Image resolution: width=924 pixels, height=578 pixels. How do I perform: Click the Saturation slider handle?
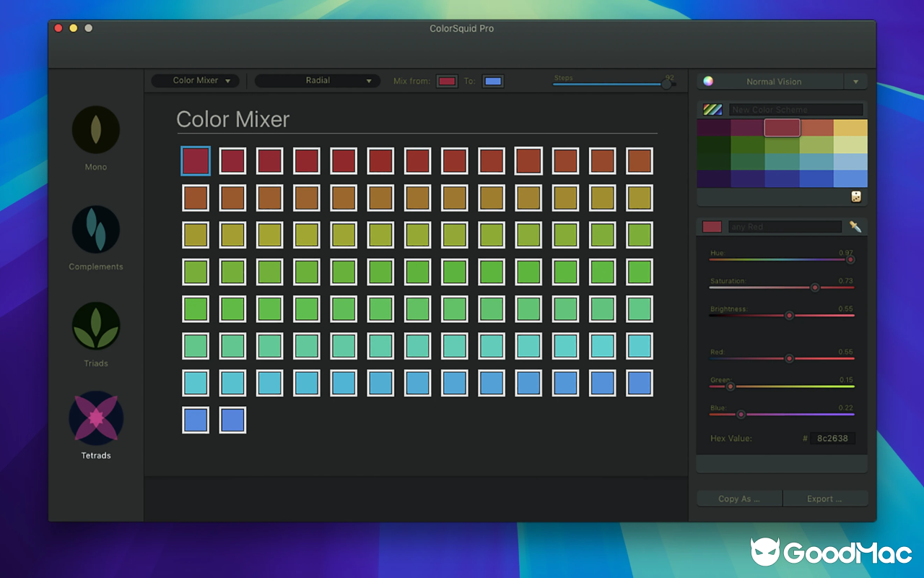click(x=815, y=288)
